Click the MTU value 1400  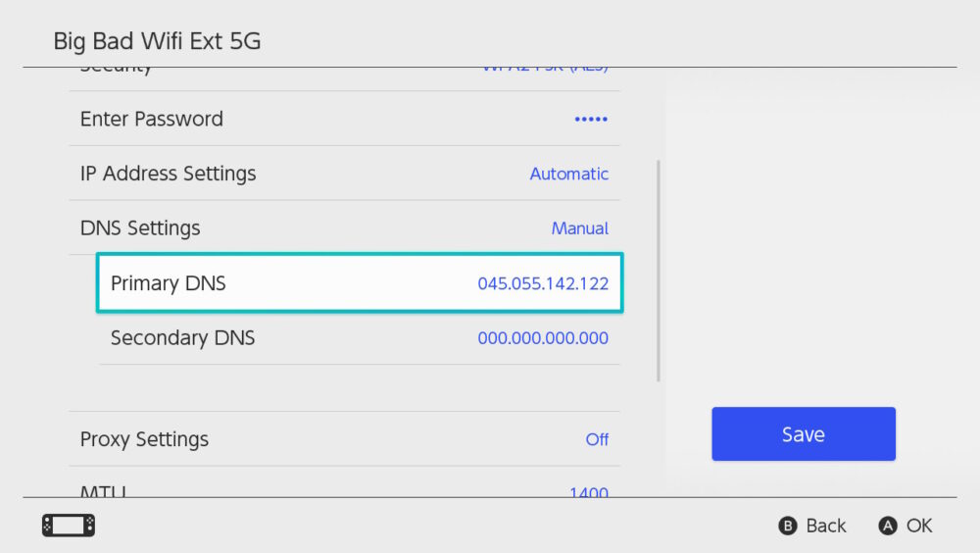click(588, 492)
